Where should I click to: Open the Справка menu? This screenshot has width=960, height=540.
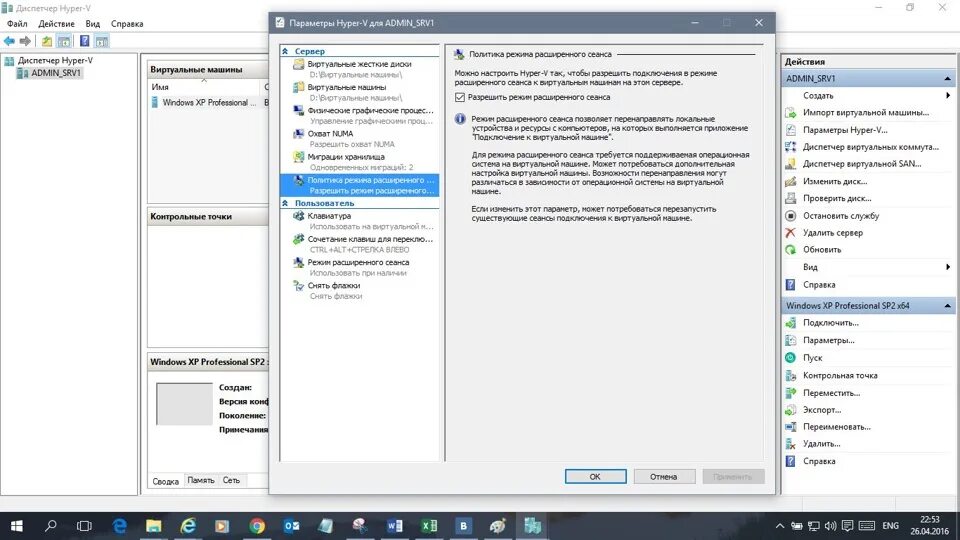click(127, 24)
